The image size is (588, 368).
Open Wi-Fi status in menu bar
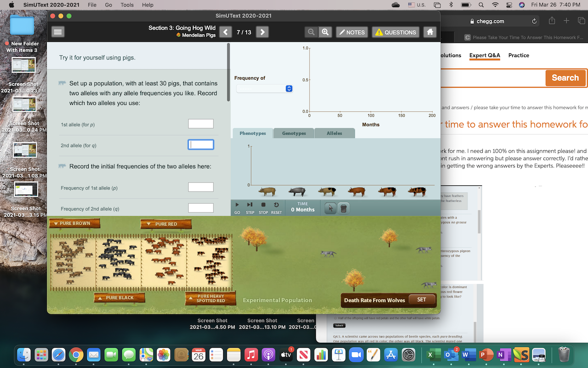pos(495,5)
